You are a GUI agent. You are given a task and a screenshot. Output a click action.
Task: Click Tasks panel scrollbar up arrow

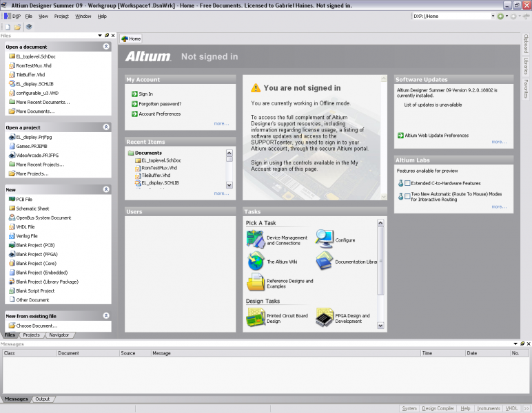tap(380, 222)
